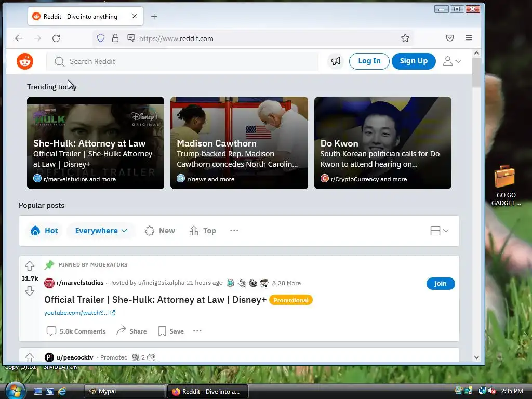Open a new browser tab

click(x=154, y=16)
